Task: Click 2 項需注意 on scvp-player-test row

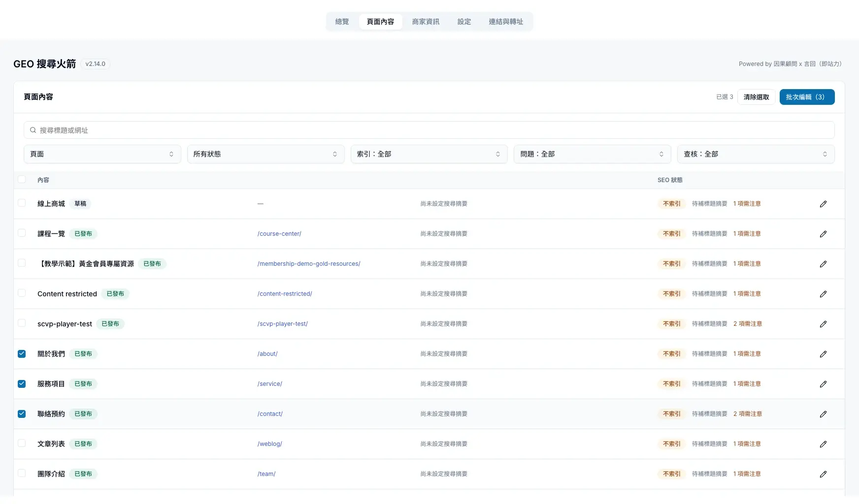Action: (747, 324)
